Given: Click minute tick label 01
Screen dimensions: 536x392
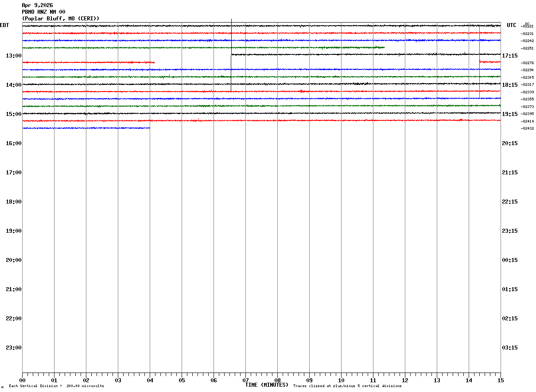Looking at the screenshot, I should coord(54,380).
